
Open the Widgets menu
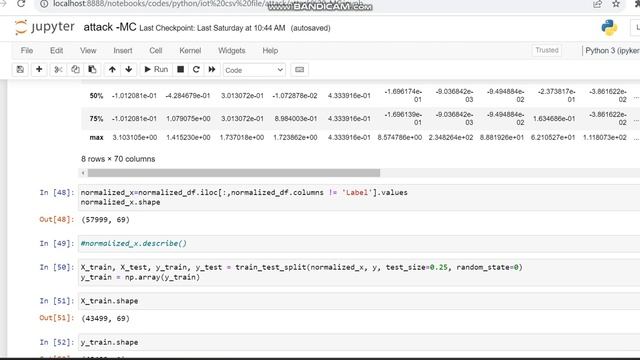(x=231, y=51)
